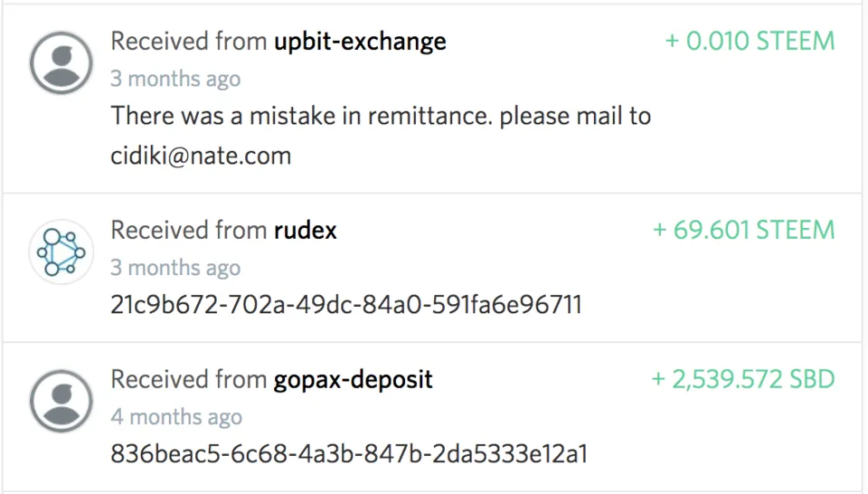
Task: Visit the rudex account profile link
Action: click(305, 230)
